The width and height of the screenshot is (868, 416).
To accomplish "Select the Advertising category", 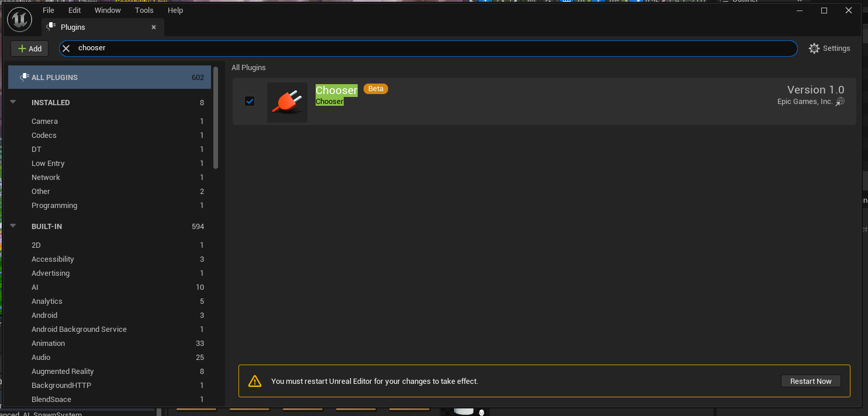I will pos(109,273).
